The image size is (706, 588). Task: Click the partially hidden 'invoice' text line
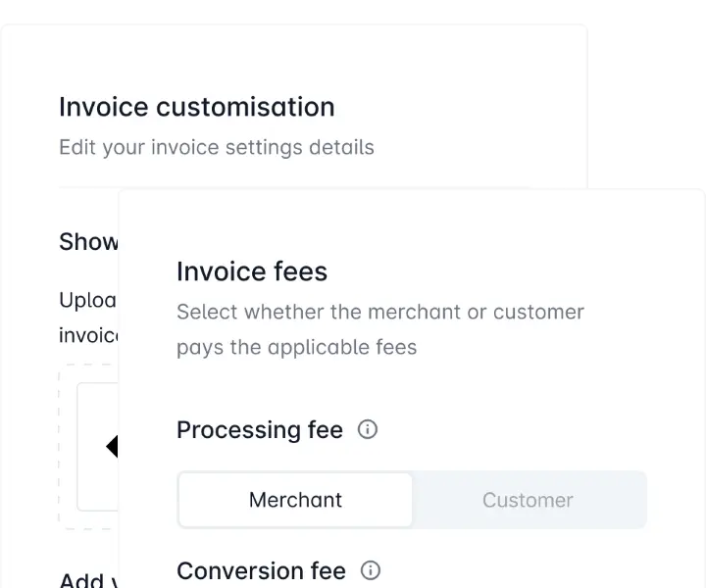click(x=88, y=335)
